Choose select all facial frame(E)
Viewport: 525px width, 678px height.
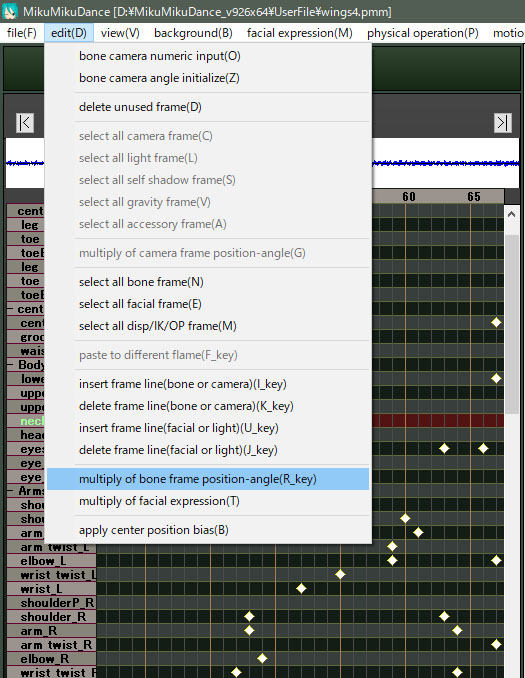tap(208, 304)
